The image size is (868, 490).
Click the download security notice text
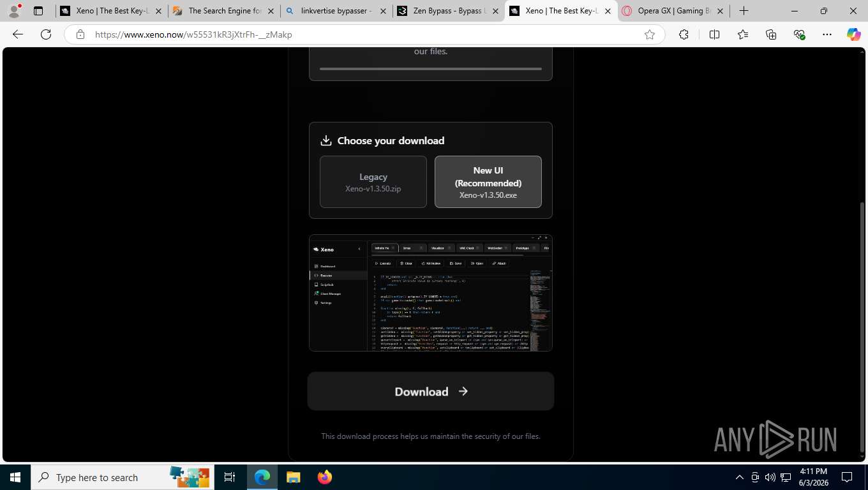[x=431, y=436]
